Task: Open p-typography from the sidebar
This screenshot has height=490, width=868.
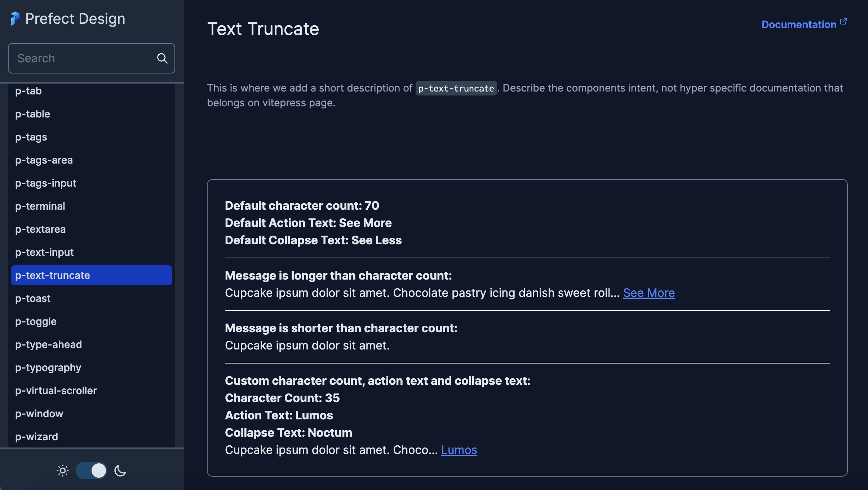Action: (x=92, y=367)
